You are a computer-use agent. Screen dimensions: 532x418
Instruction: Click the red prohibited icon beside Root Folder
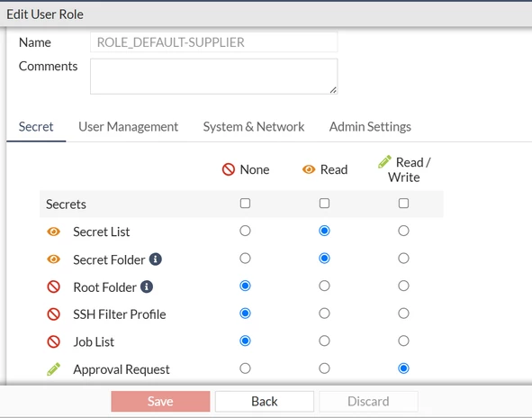(x=54, y=287)
